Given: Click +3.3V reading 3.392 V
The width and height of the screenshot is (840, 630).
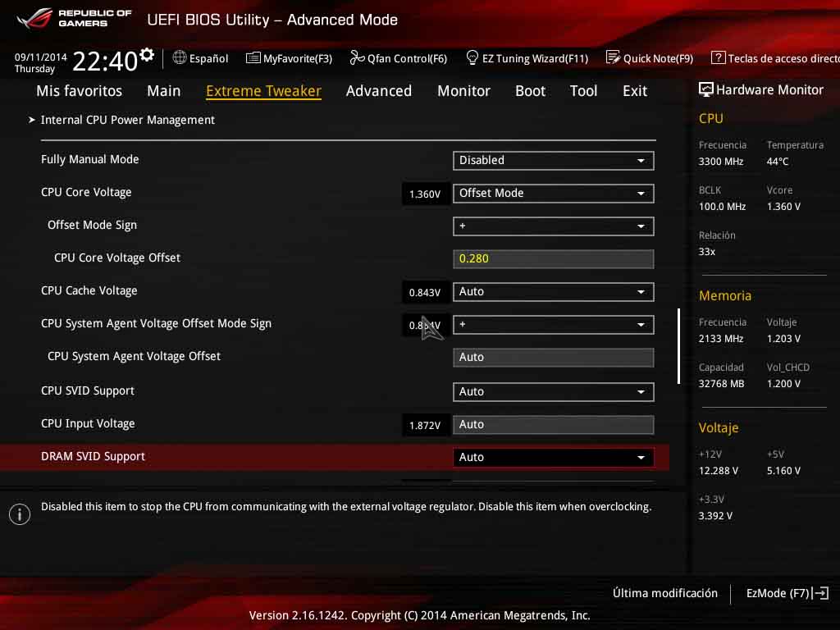Looking at the screenshot, I should point(715,516).
